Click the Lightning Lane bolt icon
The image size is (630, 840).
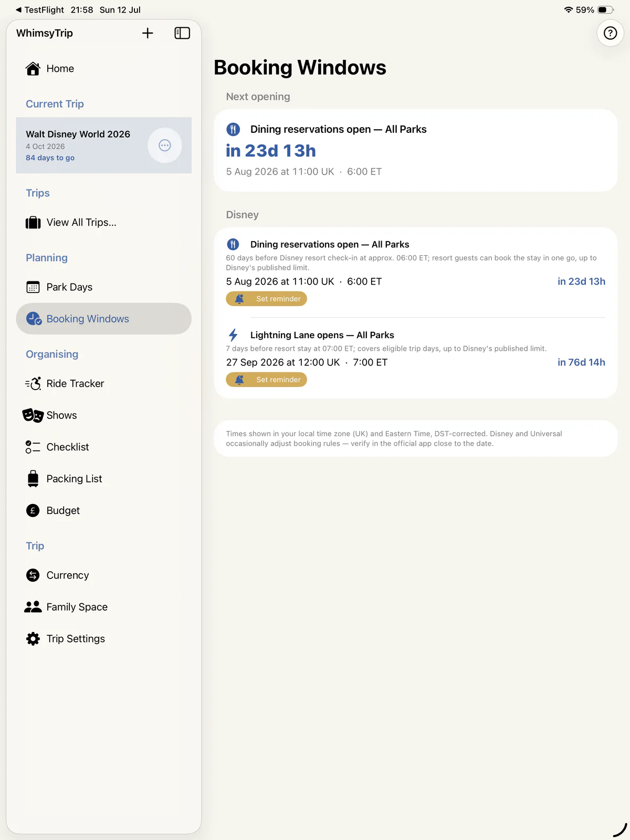[x=233, y=335]
